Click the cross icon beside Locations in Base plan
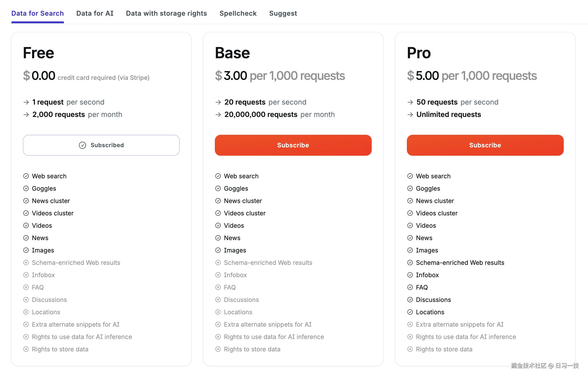The width and height of the screenshot is (588, 378). pos(218,312)
